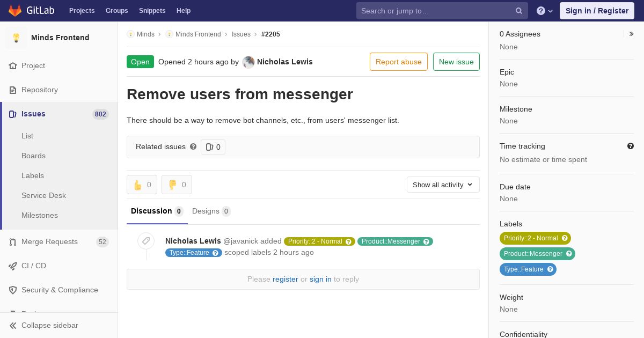Click the label tag icon in activity

[146, 241]
